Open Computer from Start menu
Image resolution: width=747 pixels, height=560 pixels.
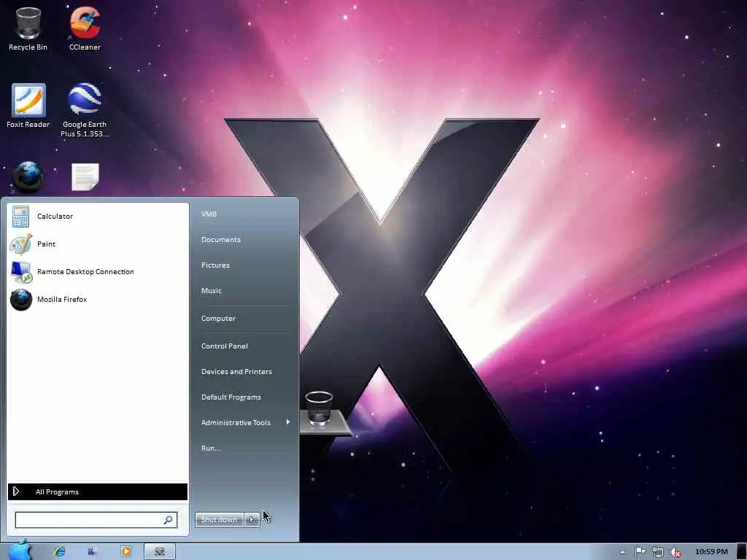(x=218, y=318)
